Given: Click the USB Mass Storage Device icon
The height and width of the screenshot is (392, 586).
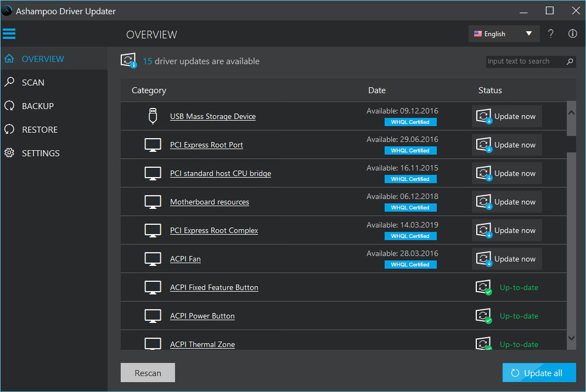Looking at the screenshot, I should [x=153, y=116].
